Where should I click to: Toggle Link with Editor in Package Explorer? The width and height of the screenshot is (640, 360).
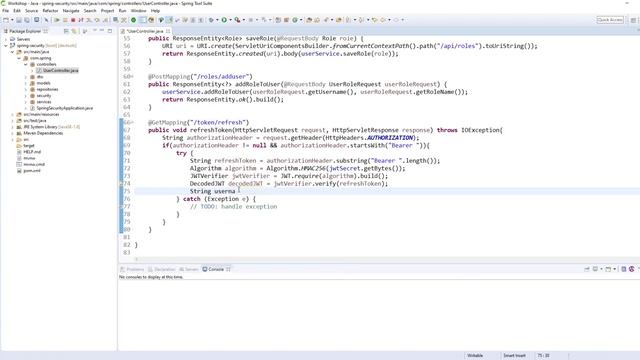click(74, 31)
